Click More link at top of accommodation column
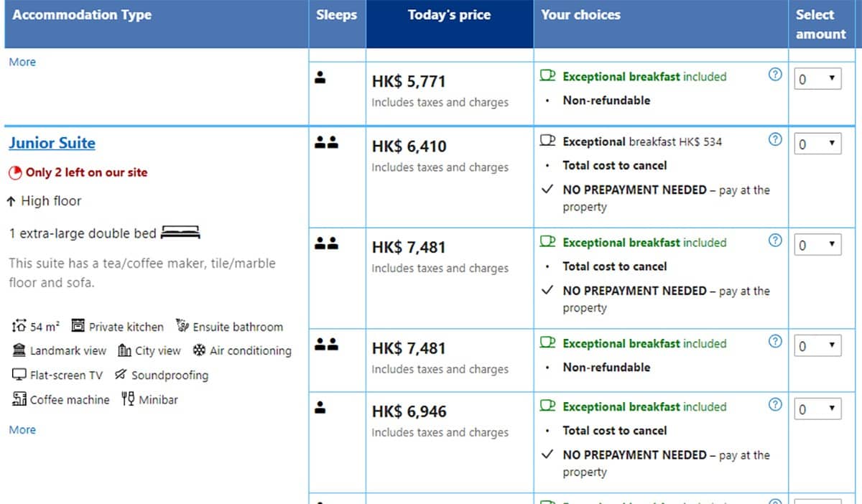 pyautogui.click(x=22, y=62)
